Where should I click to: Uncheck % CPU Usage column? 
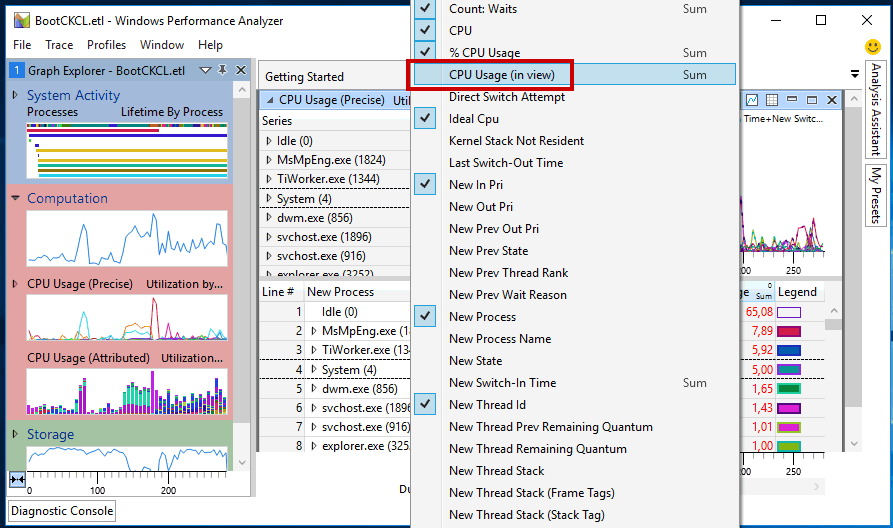425,52
